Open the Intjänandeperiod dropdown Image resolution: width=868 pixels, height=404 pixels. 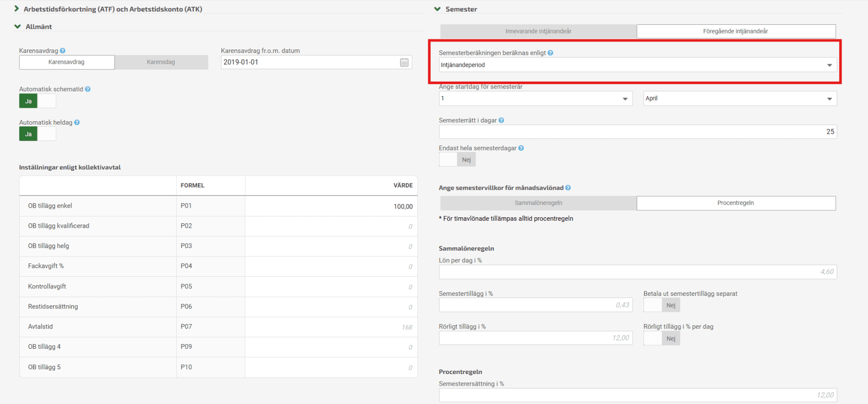click(x=637, y=65)
